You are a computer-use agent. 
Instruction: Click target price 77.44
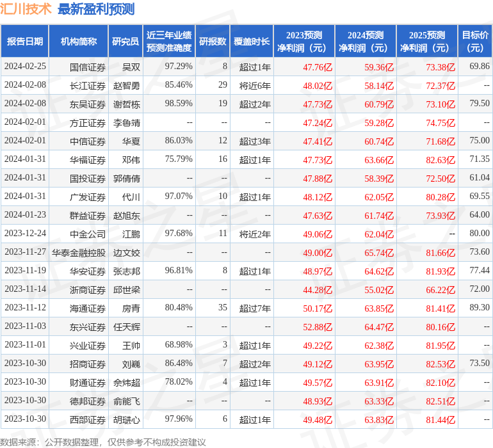point(480,270)
